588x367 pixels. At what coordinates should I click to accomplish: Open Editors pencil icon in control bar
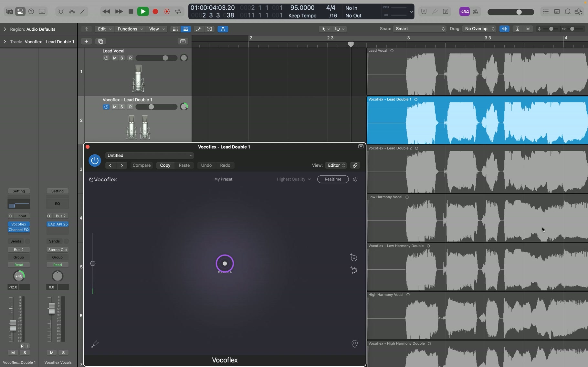pyautogui.click(x=83, y=12)
